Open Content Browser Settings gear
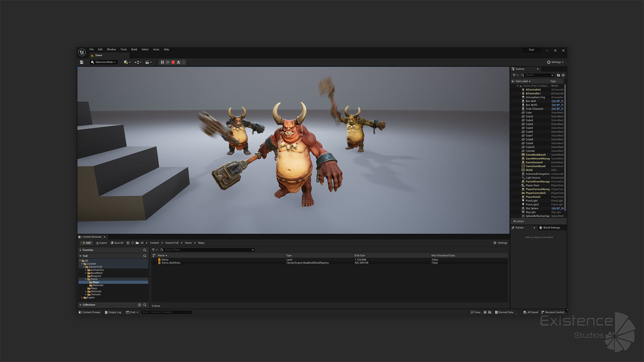This screenshot has width=644, height=362. point(500,243)
